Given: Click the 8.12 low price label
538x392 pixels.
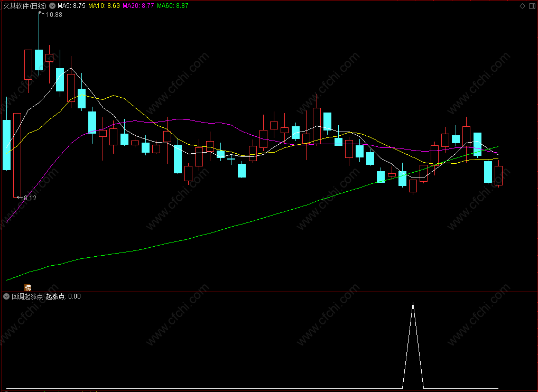Looking at the screenshot, I should (30, 198).
